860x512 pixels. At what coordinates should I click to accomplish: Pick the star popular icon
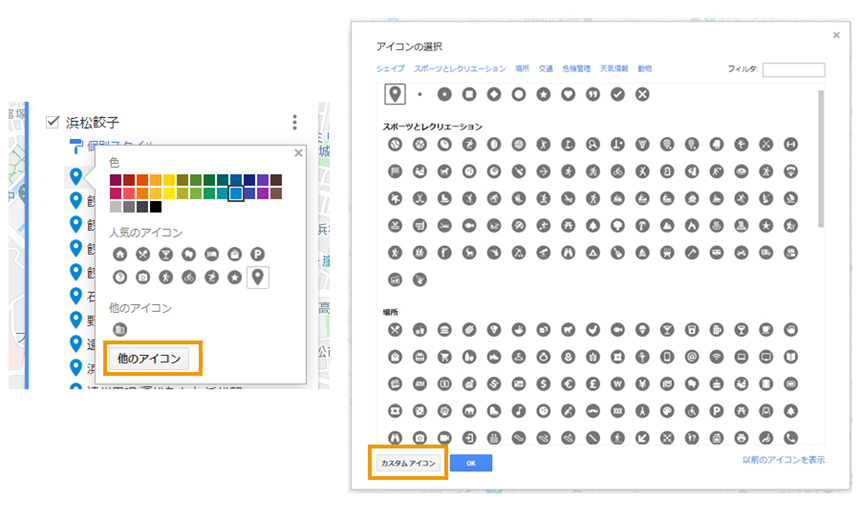tap(235, 277)
